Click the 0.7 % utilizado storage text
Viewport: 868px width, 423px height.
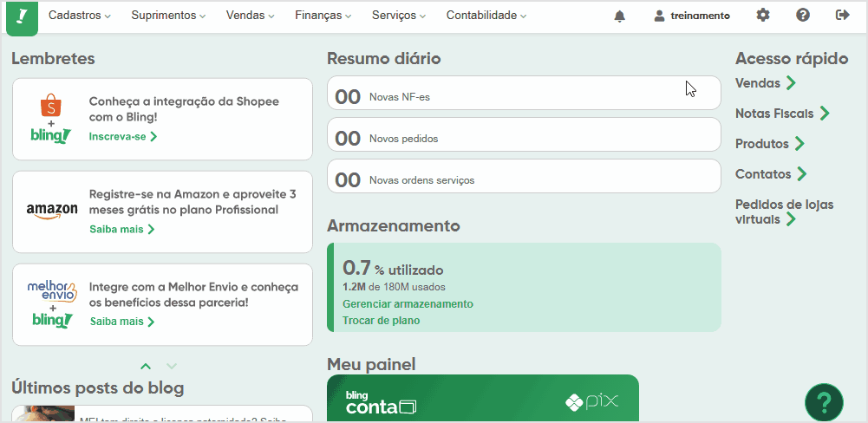(393, 268)
